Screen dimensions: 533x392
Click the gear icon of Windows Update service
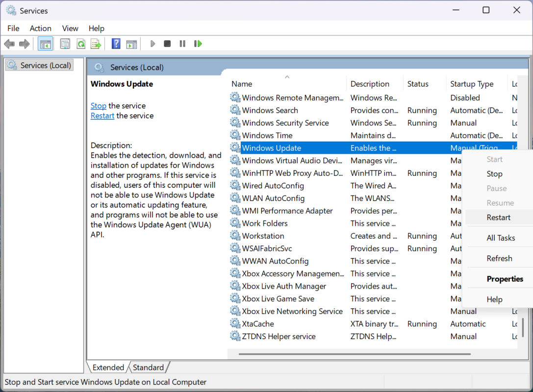(235, 147)
